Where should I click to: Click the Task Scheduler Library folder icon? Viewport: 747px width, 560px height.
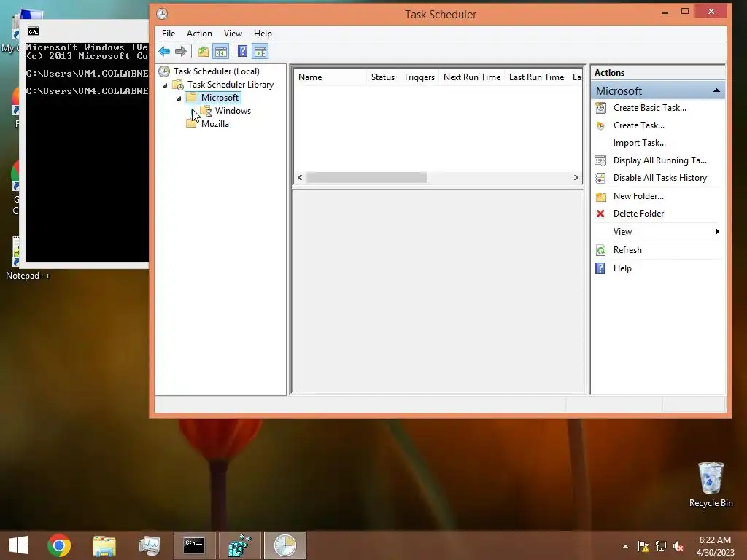click(178, 85)
